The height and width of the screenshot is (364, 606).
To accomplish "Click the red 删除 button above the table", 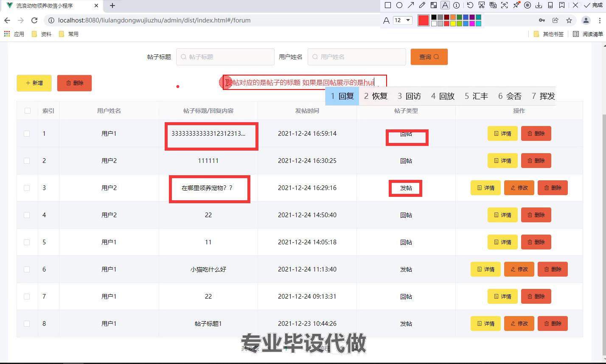I will [74, 83].
